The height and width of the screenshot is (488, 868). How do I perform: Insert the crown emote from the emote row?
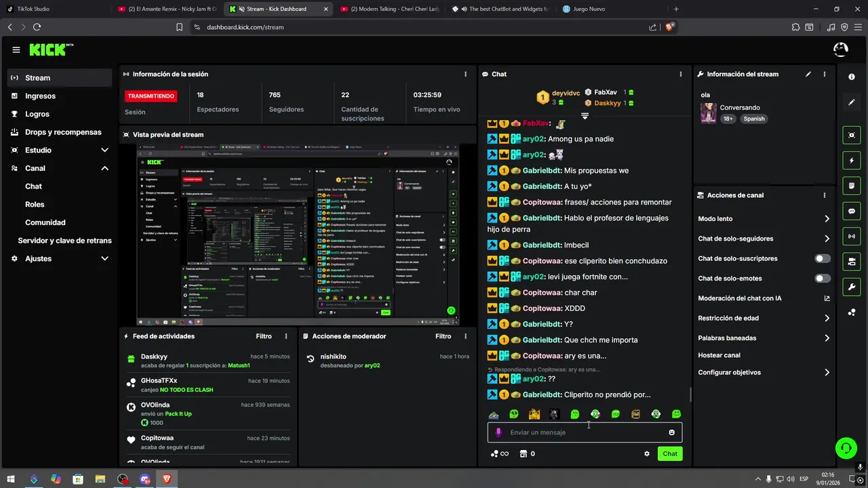coord(534,414)
